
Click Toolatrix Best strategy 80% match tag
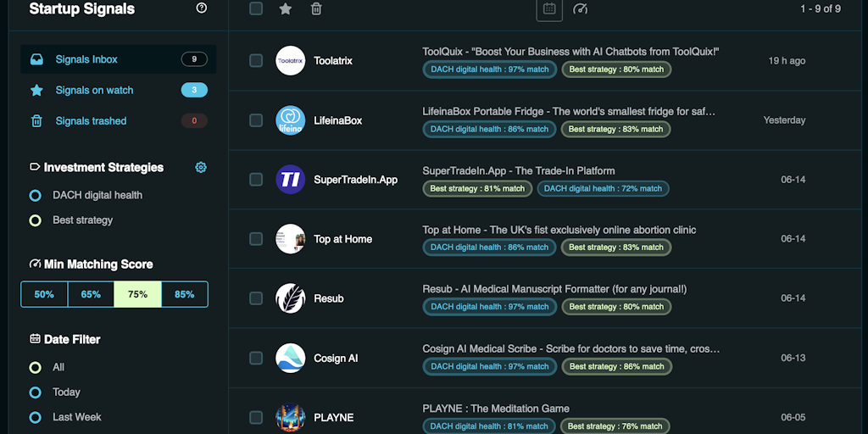click(617, 70)
